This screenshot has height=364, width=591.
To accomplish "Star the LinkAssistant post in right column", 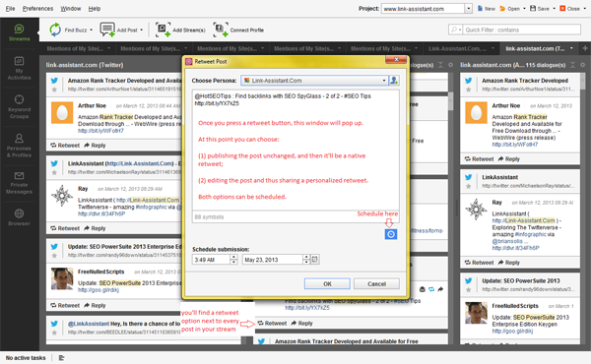I will click(469, 186).
